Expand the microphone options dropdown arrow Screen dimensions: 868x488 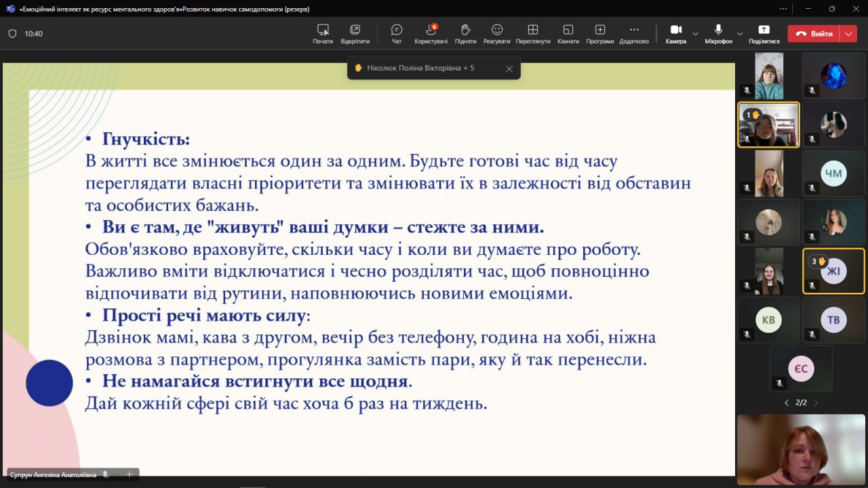point(740,33)
